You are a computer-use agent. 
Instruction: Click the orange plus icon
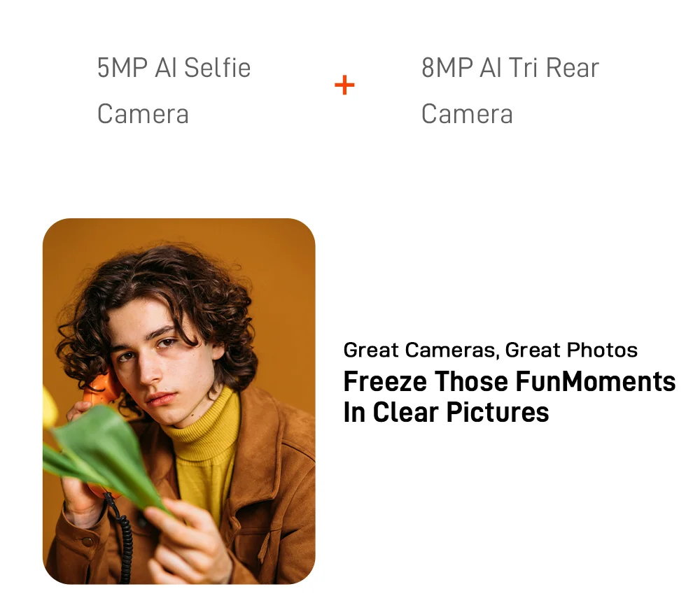coord(344,85)
